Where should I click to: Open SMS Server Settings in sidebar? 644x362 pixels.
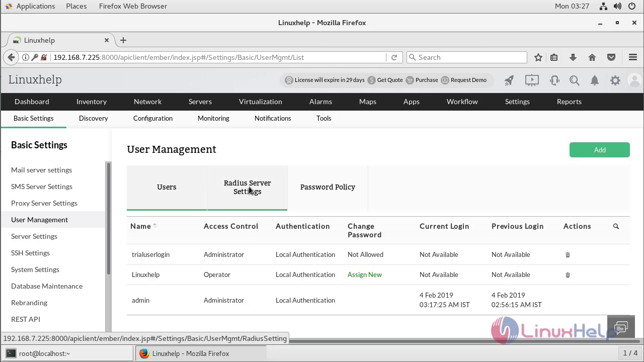click(42, 187)
